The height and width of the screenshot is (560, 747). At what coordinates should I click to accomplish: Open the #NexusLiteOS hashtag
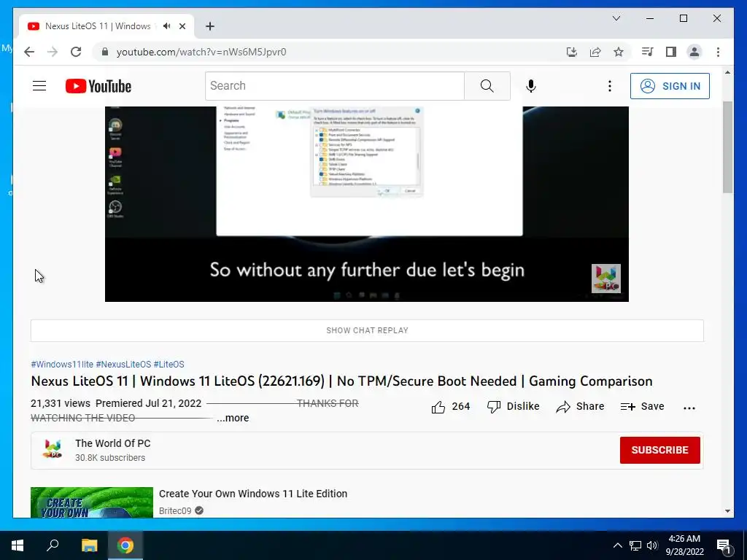click(123, 365)
